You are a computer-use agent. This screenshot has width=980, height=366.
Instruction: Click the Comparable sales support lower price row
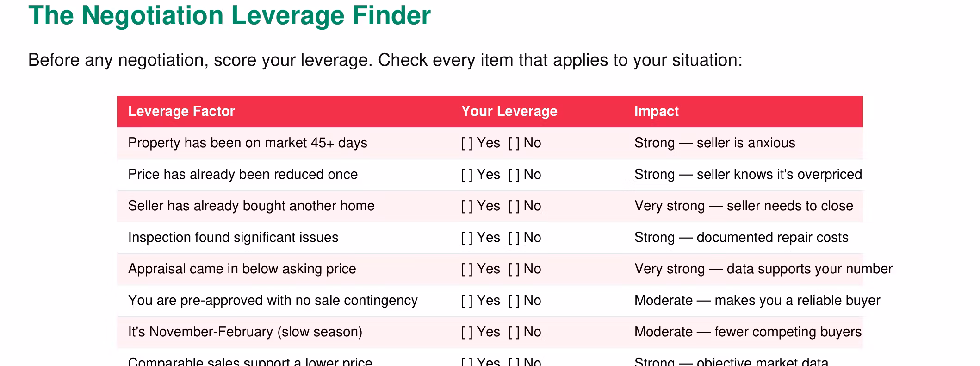(490, 360)
